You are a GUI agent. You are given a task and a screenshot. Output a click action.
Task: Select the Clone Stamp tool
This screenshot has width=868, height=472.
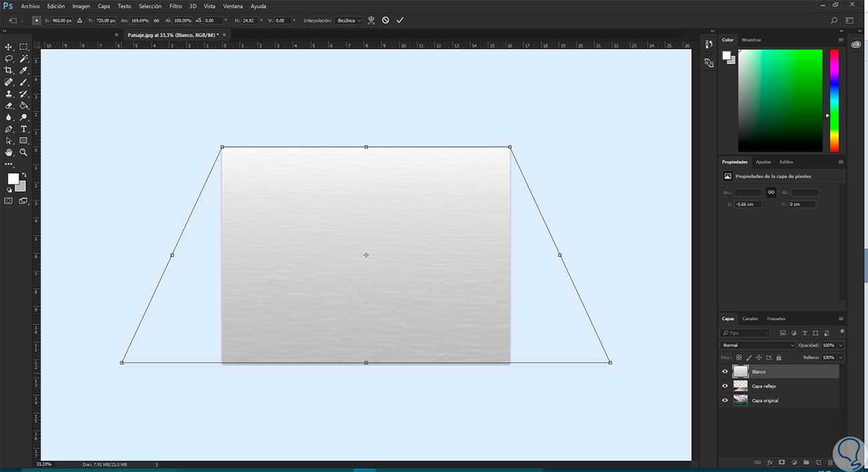(9, 94)
